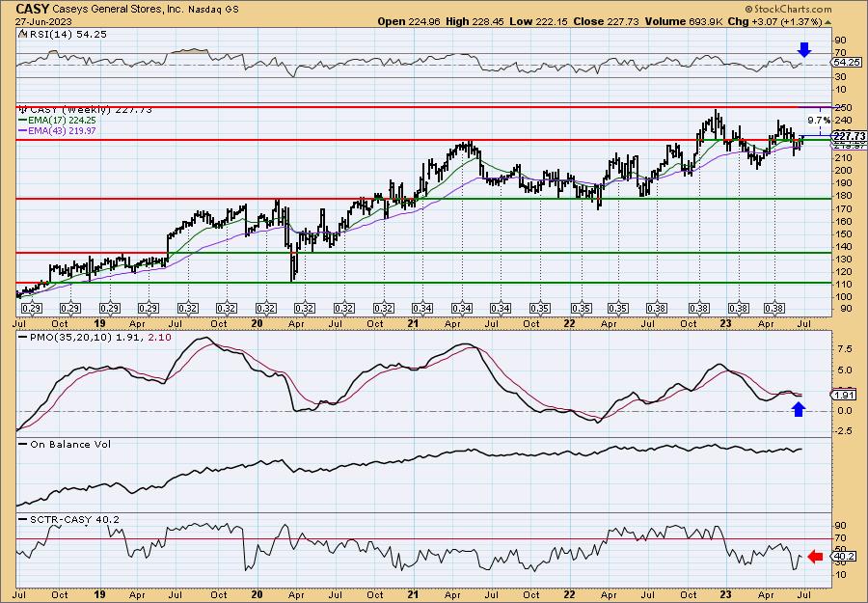Click the up-triangle icon after Chg
Viewport: 868px width, 603px height.
[x=828, y=21]
